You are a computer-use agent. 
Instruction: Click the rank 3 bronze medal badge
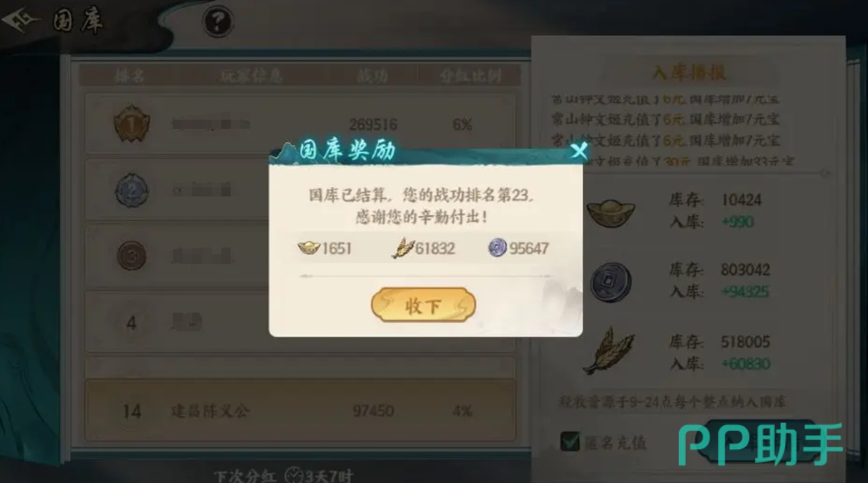[132, 255]
